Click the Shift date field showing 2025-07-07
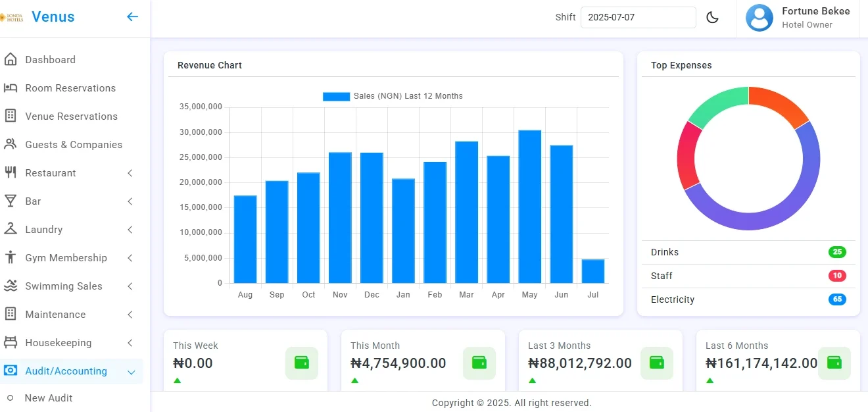 coord(638,17)
